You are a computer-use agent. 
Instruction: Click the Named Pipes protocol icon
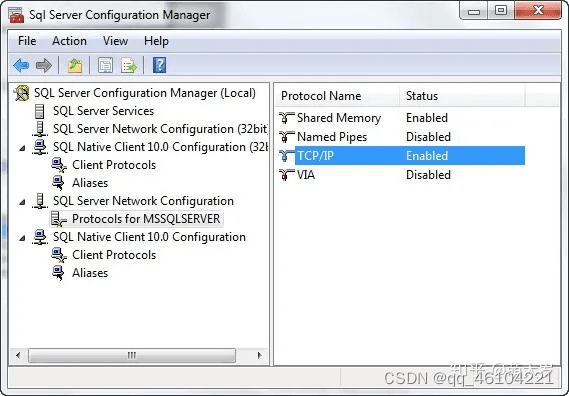click(x=287, y=137)
